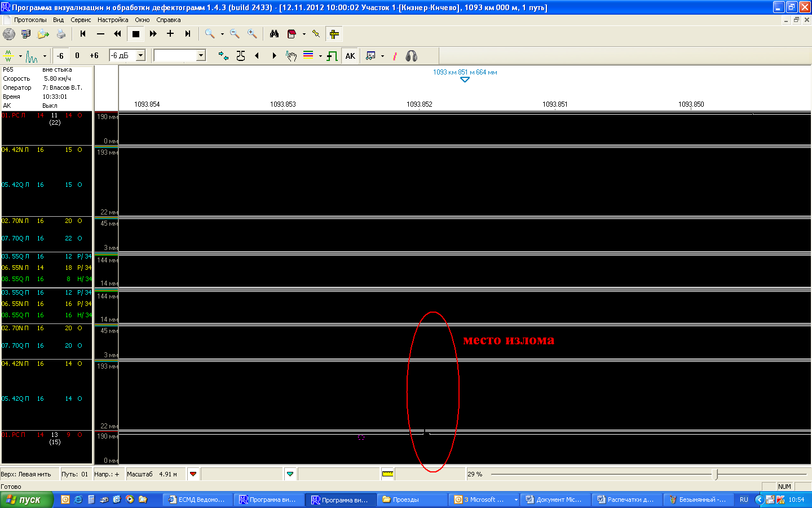Click the minus step button in playback controls
This screenshot has height=508, width=812.
(100, 34)
